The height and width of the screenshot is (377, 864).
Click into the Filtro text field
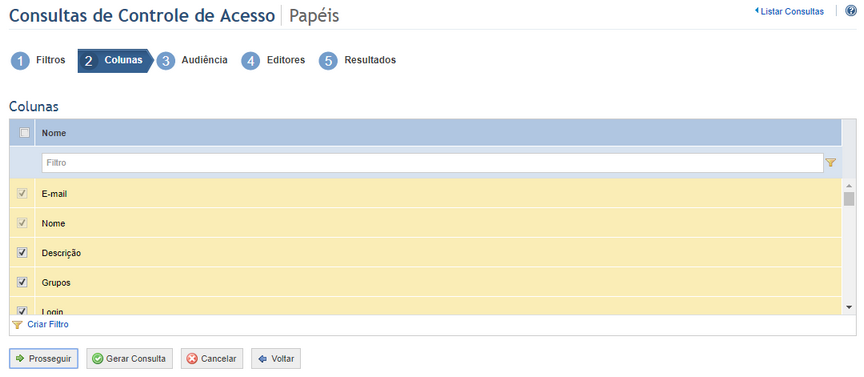(x=433, y=163)
